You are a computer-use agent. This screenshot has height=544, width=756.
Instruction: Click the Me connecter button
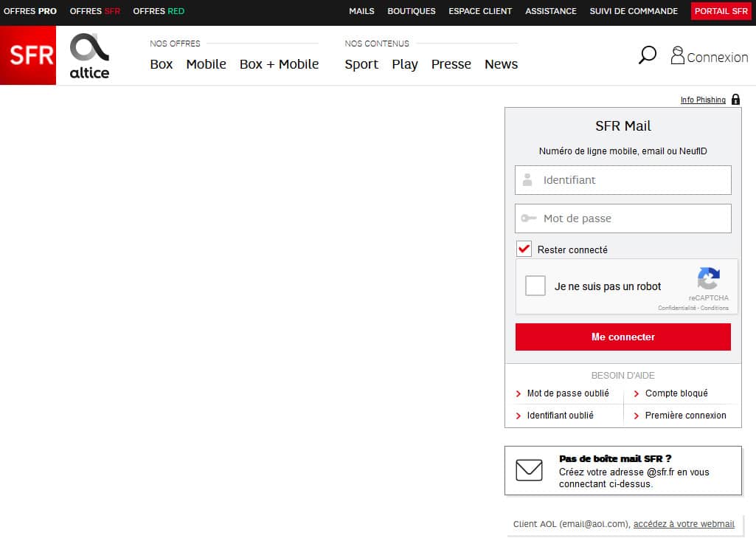(623, 337)
